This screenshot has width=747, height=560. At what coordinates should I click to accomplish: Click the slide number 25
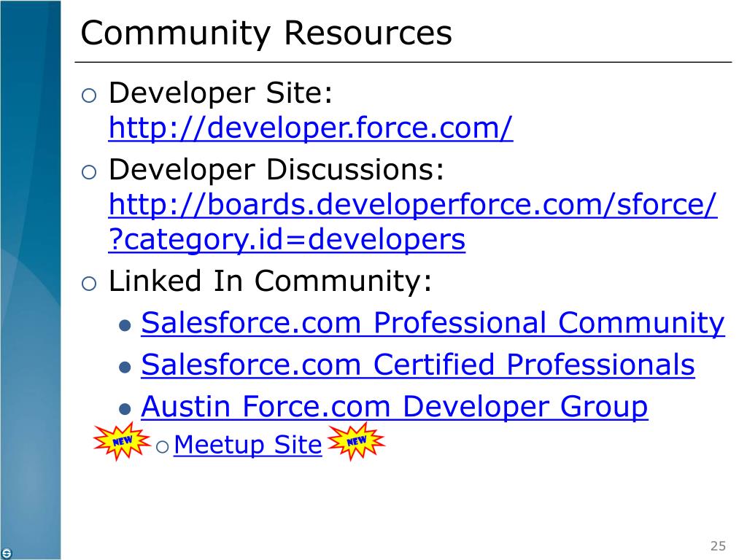718,545
